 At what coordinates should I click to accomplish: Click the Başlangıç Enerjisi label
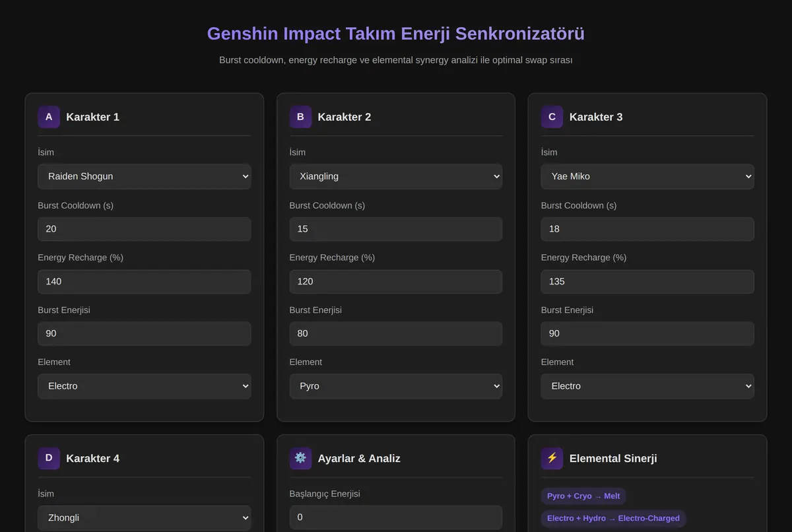(325, 494)
